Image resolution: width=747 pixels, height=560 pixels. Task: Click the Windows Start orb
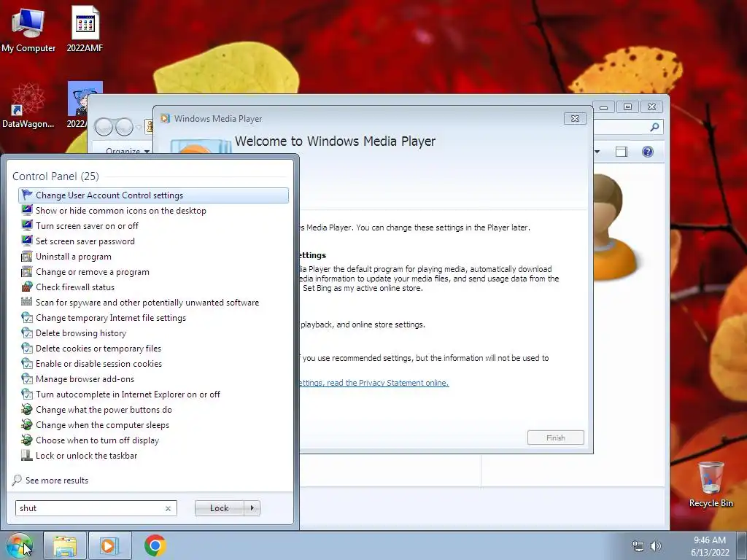click(x=20, y=545)
